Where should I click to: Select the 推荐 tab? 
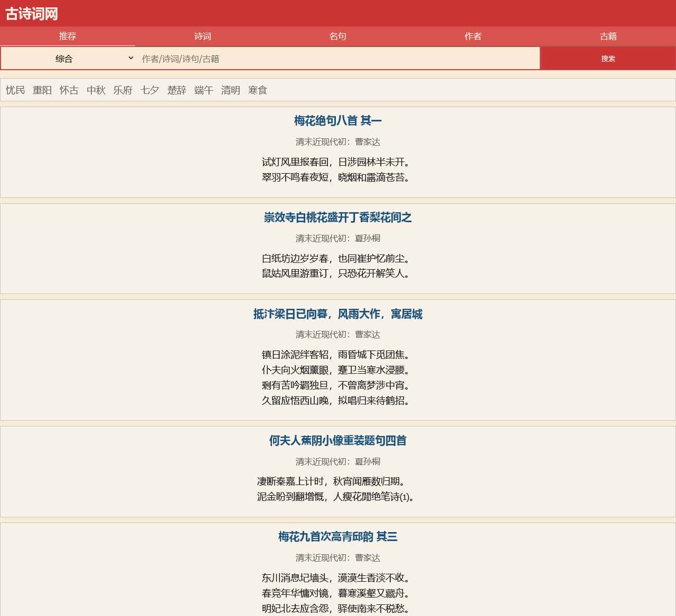68,36
